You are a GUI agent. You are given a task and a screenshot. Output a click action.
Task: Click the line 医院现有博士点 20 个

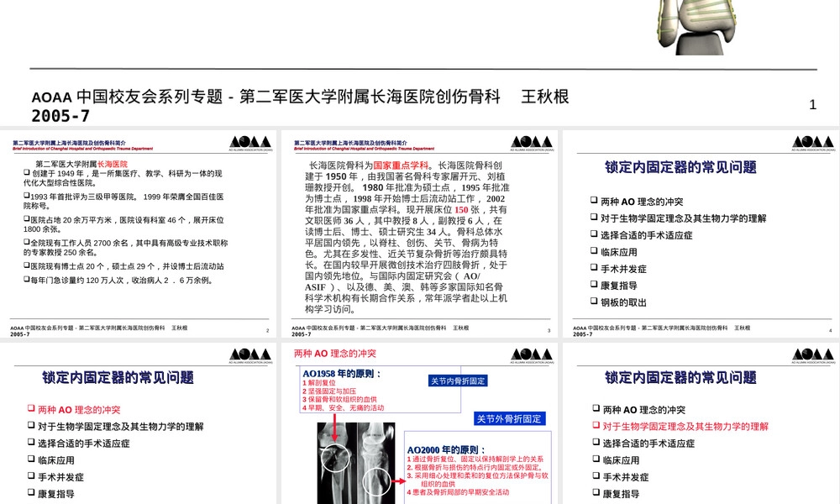[123, 266]
